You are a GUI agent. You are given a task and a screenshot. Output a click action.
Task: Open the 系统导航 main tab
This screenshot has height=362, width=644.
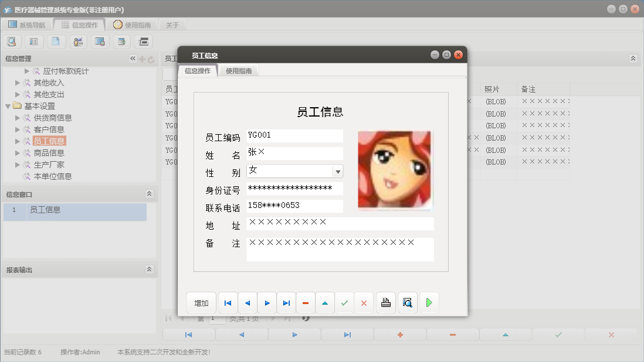(26, 25)
